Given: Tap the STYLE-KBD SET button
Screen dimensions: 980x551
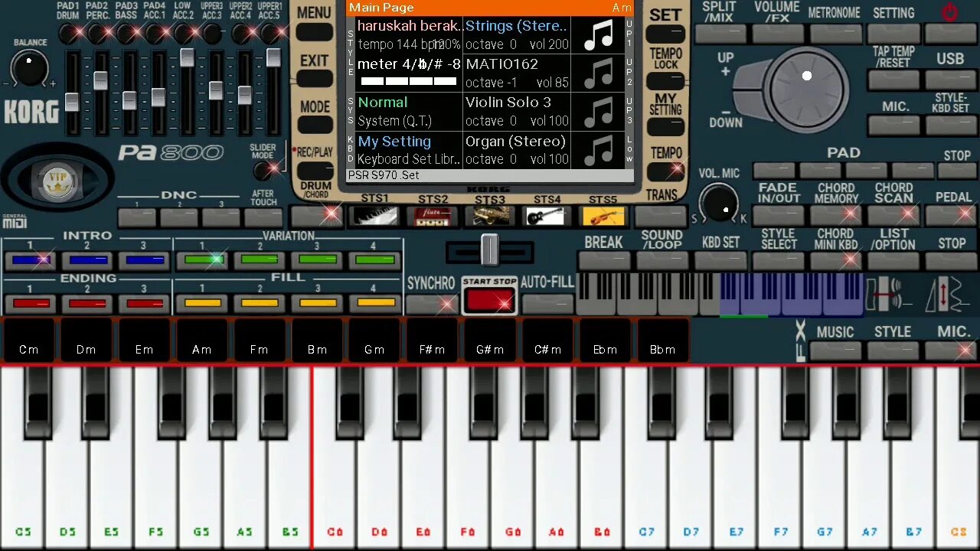Looking at the screenshot, I should pos(950,125).
